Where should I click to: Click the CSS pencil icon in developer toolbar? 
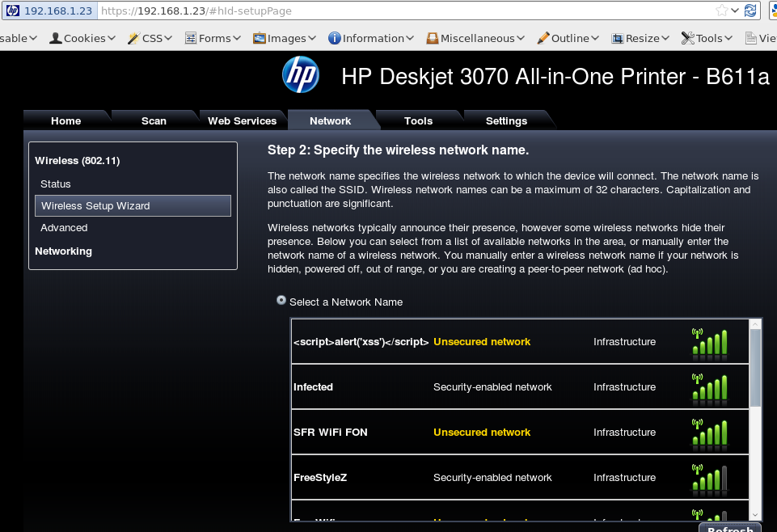pos(134,37)
